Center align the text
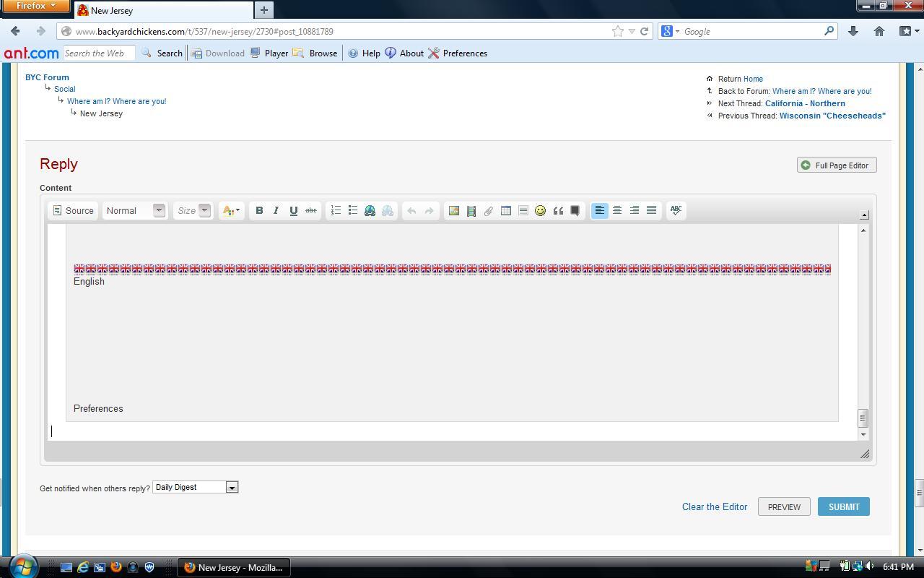924x578 pixels. tap(617, 210)
